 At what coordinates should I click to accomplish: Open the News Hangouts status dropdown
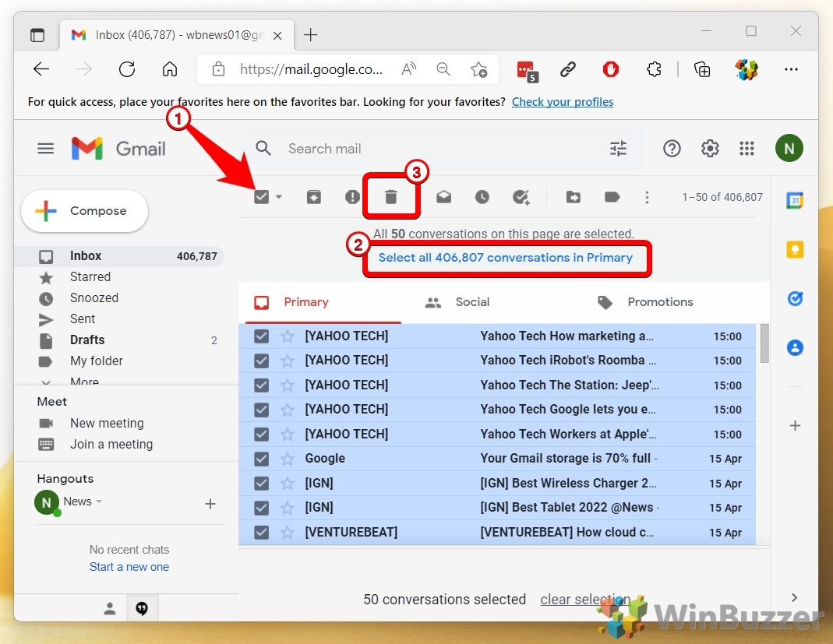coord(99,501)
